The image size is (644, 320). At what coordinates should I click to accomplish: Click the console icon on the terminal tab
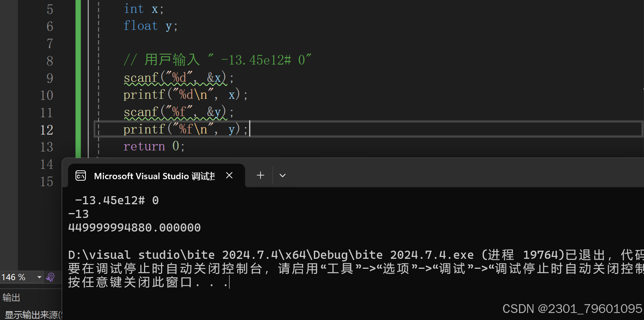point(81,176)
